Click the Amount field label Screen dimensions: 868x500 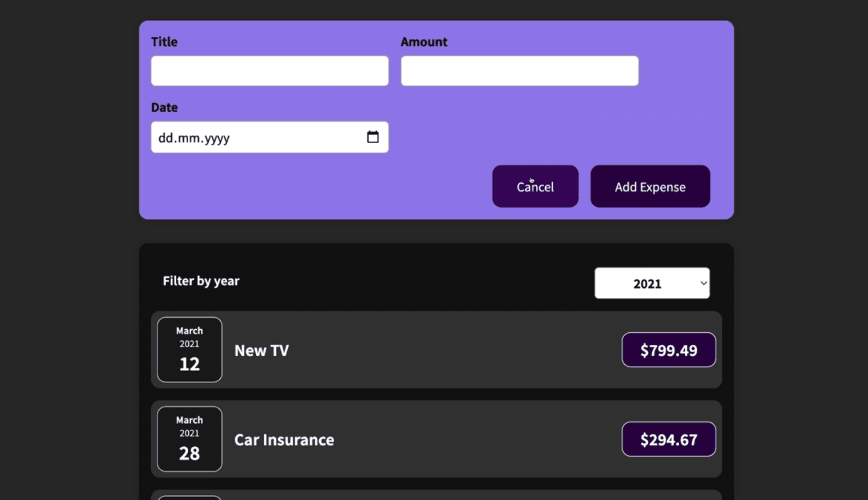click(x=424, y=41)
